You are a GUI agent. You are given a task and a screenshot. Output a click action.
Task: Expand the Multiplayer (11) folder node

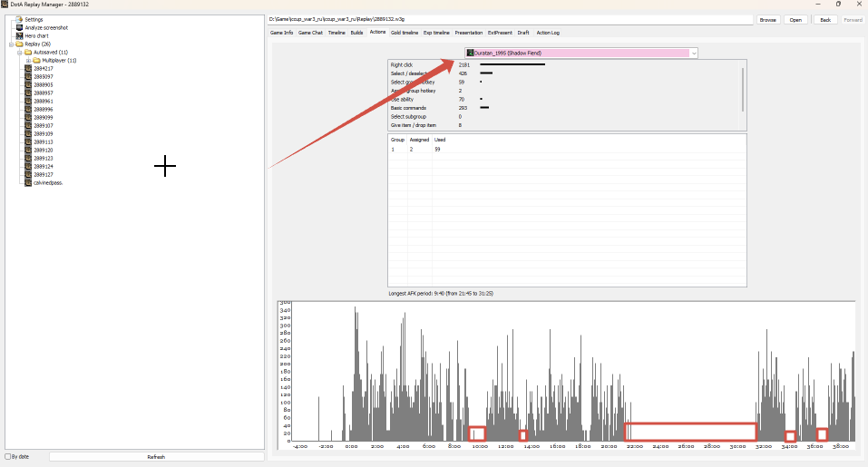tap(28, 61)
